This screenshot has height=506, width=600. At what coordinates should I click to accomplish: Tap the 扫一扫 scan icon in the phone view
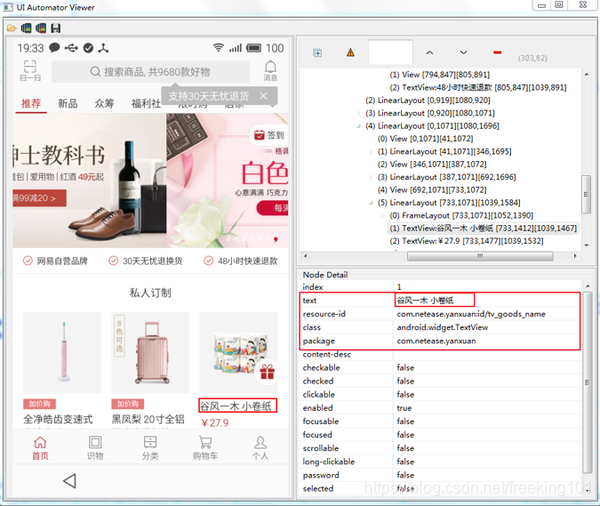(30, 70)
